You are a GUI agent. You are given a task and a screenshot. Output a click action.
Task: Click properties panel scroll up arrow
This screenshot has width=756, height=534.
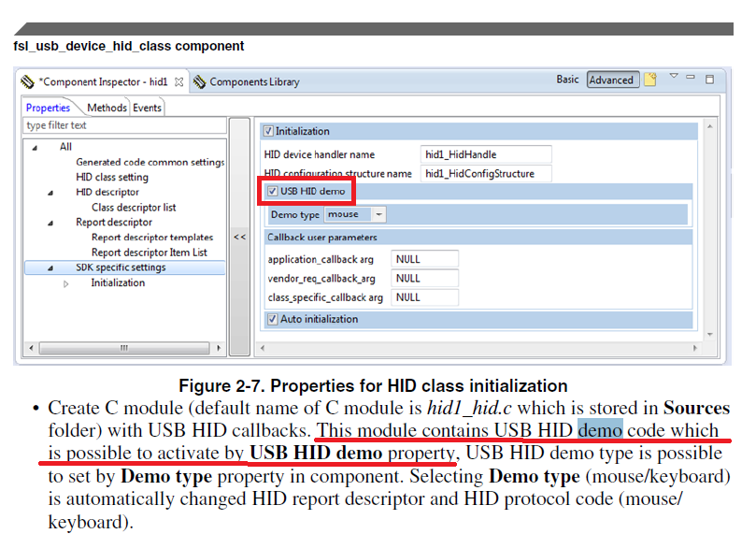coord(709,126)
